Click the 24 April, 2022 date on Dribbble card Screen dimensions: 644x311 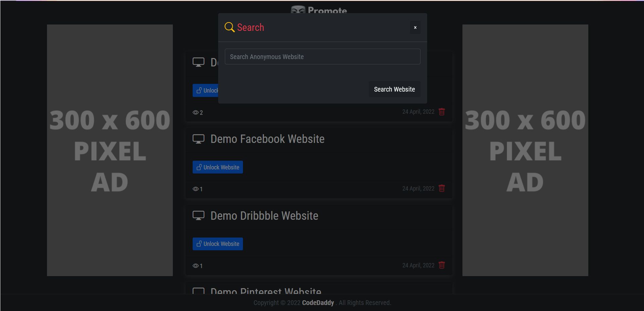418,265
